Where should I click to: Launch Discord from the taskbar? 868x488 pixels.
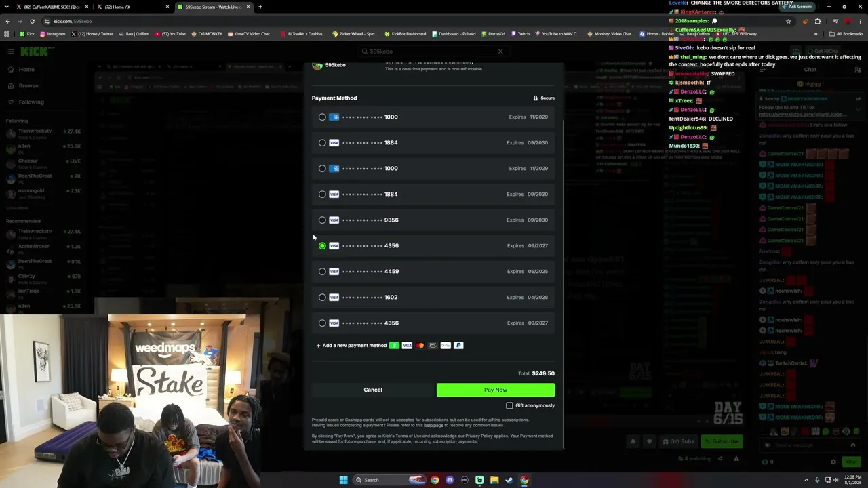(450, 480)
